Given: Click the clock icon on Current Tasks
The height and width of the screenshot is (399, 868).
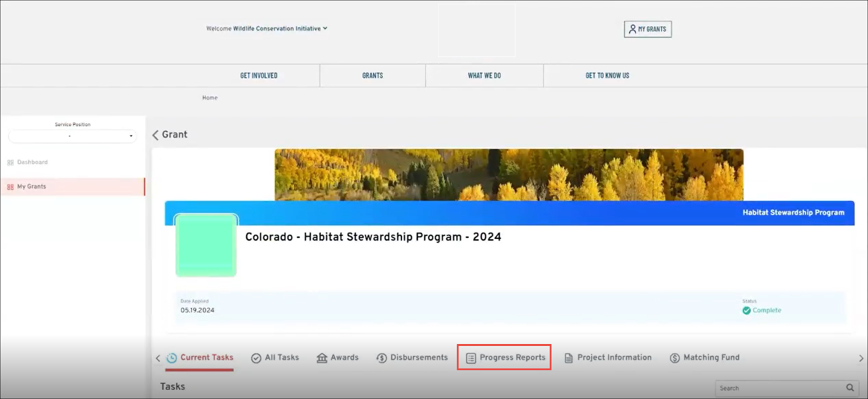Looking at the screenshot, I should (x=171, y=358).
